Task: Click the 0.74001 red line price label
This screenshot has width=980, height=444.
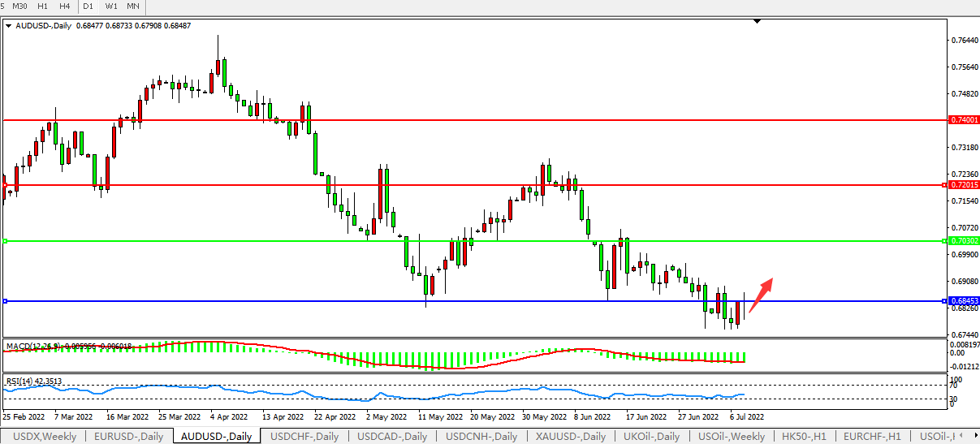Action: click(x=964, y=120)
